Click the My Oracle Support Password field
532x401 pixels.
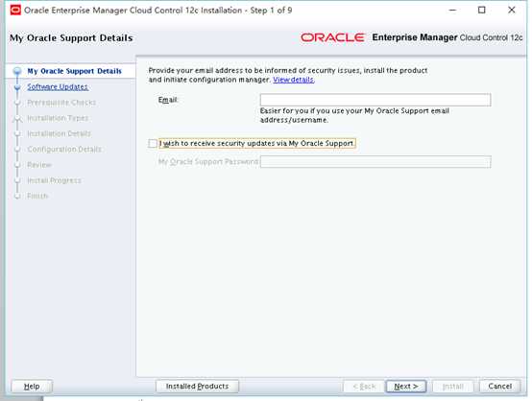(375, 162)
